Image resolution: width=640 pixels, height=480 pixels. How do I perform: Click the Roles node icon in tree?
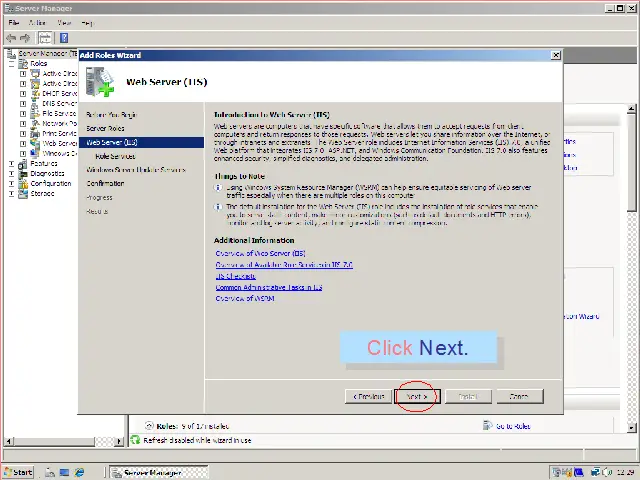point(24,64)
